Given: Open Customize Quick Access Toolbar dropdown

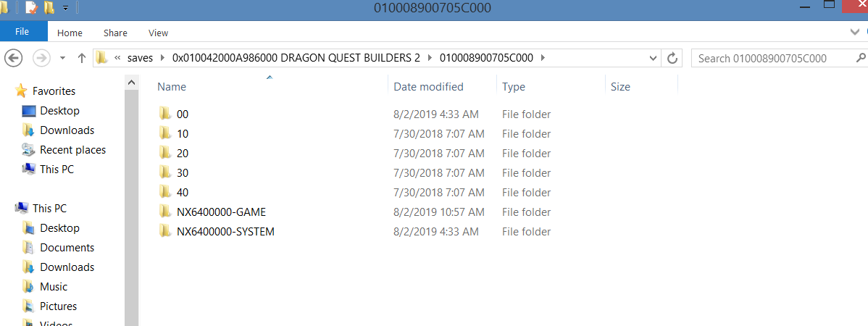Looking at the screenshot, I should coord(65,8).
